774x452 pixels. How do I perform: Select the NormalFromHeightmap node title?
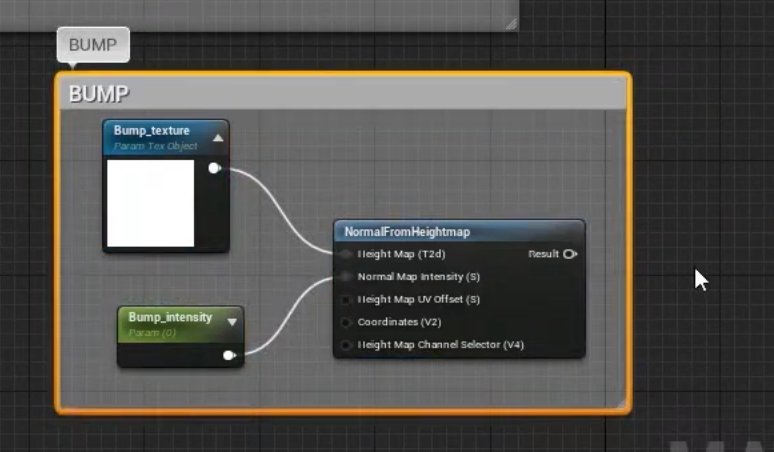pyautogui.click(x=407, y=232)
